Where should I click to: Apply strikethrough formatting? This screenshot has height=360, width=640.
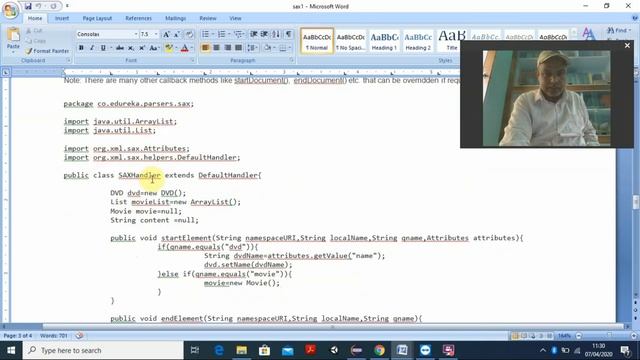[x=120, y=48]
